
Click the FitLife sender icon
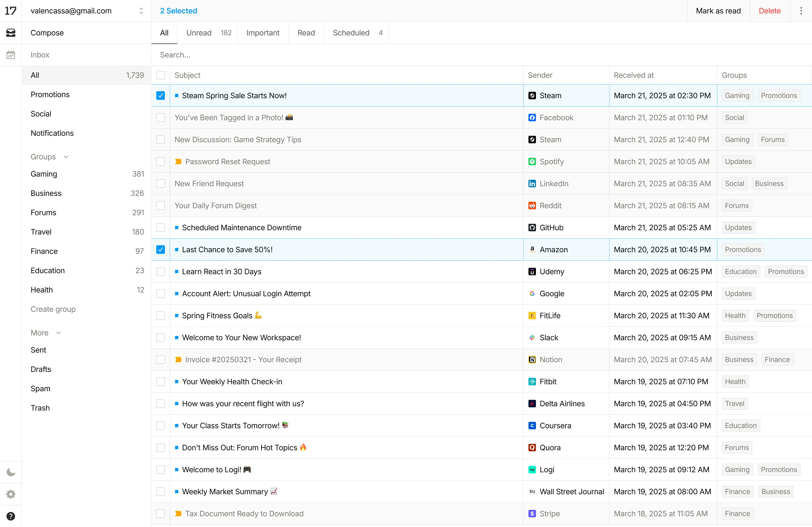(x=532, y=316)
